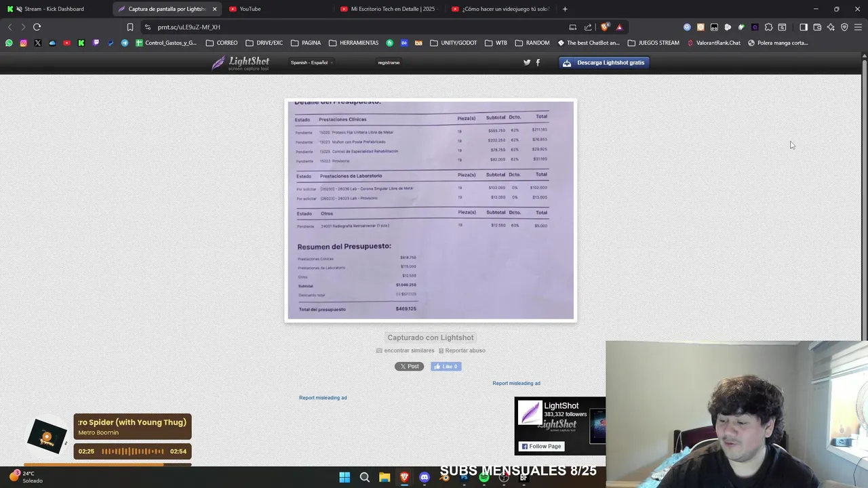
Task: Click the LightShot Follow Page button
Action: [x=541, y=446]
